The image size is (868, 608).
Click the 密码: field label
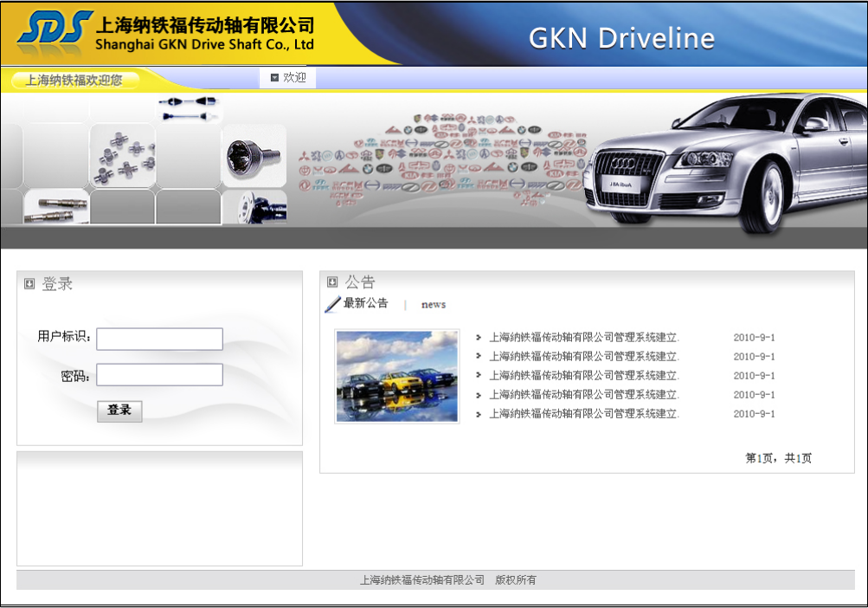(x=75, y=377)
